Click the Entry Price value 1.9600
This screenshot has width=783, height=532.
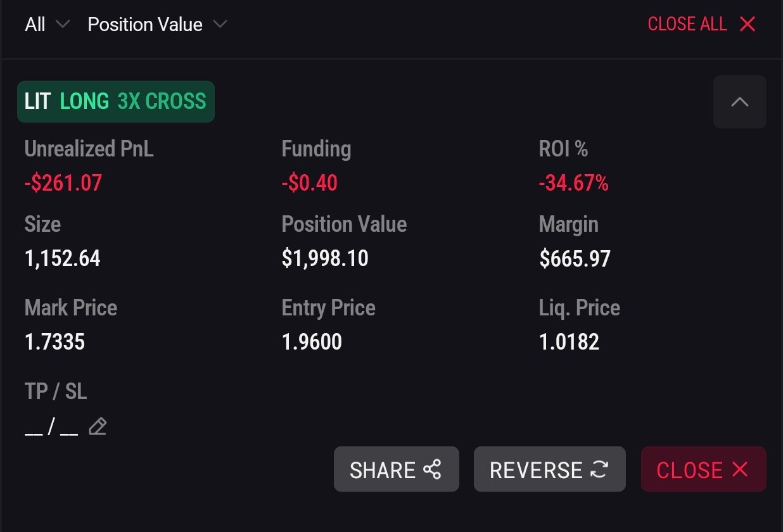point(312,342)
